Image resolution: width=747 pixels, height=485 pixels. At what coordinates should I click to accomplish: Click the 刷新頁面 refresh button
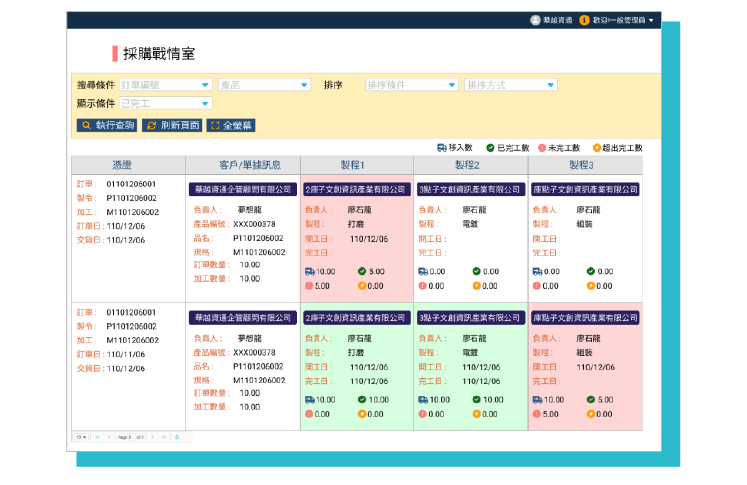pyautogui.click(x=172, y=126)
